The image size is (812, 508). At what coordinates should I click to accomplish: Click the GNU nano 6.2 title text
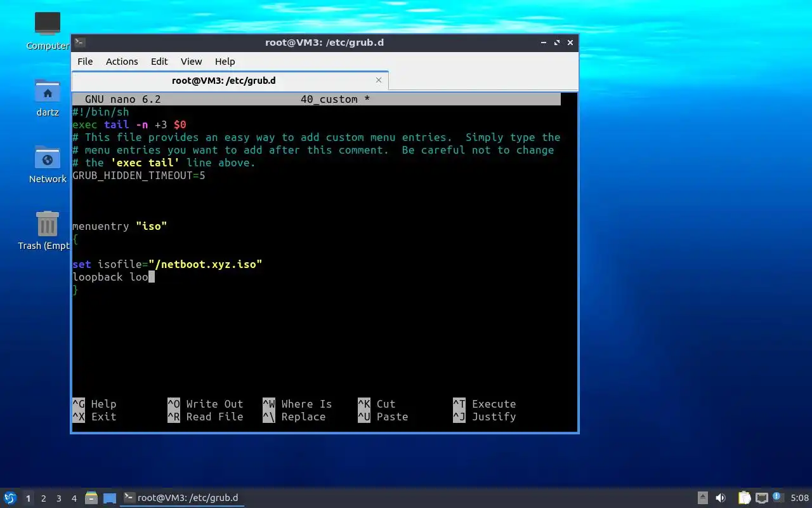123,99
